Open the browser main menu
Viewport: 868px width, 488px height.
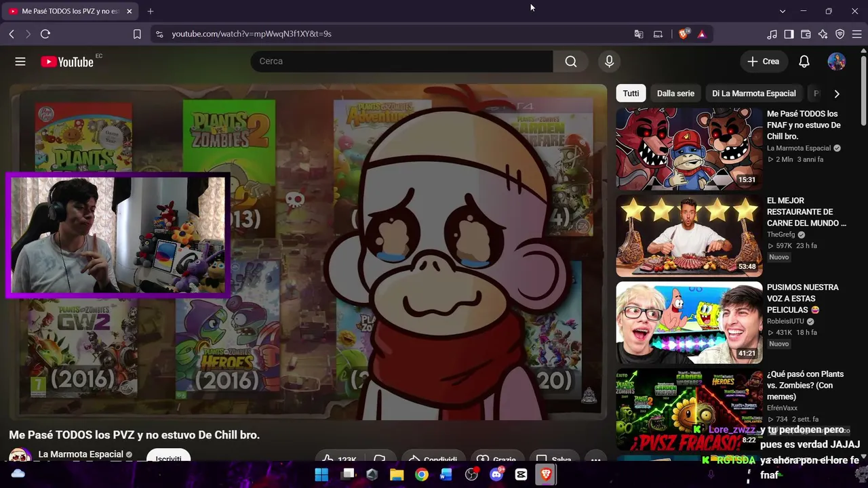pyautogui.click(x=857, y=34)
